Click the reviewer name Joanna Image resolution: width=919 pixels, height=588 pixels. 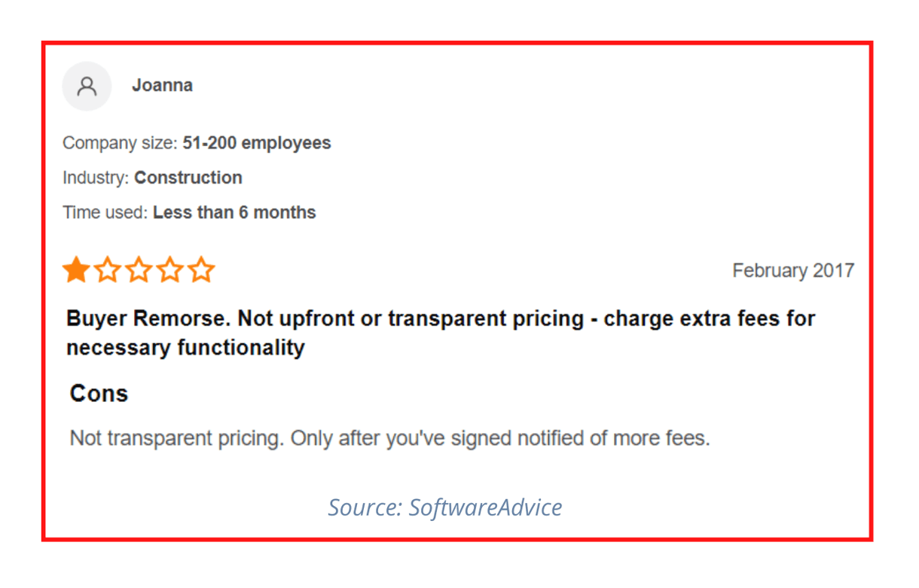162,86
